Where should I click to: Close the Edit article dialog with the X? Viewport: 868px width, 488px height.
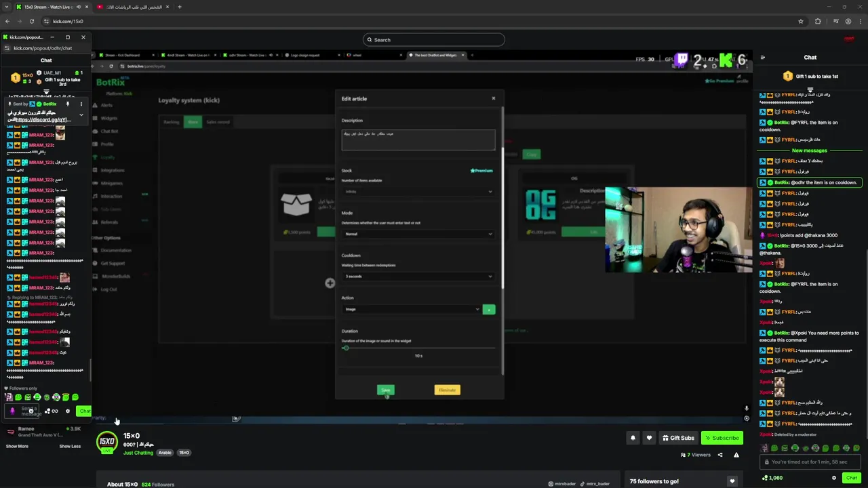point(493,98)
